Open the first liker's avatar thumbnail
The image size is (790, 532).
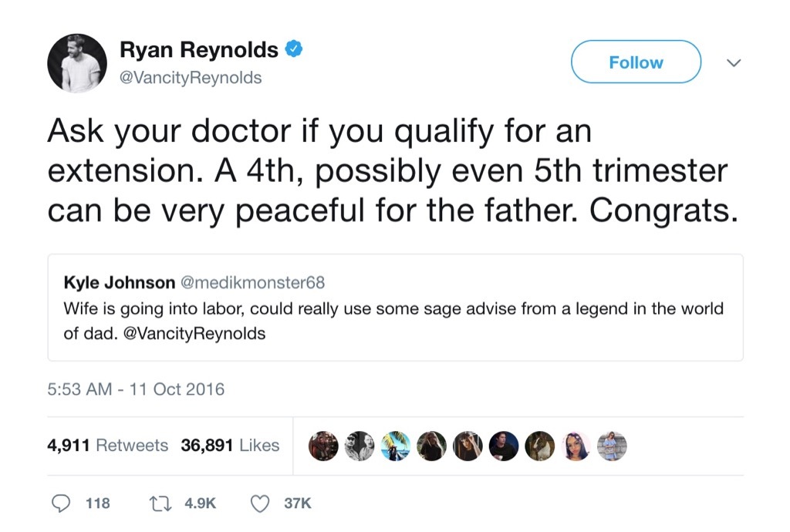click(x=323, y=445)
